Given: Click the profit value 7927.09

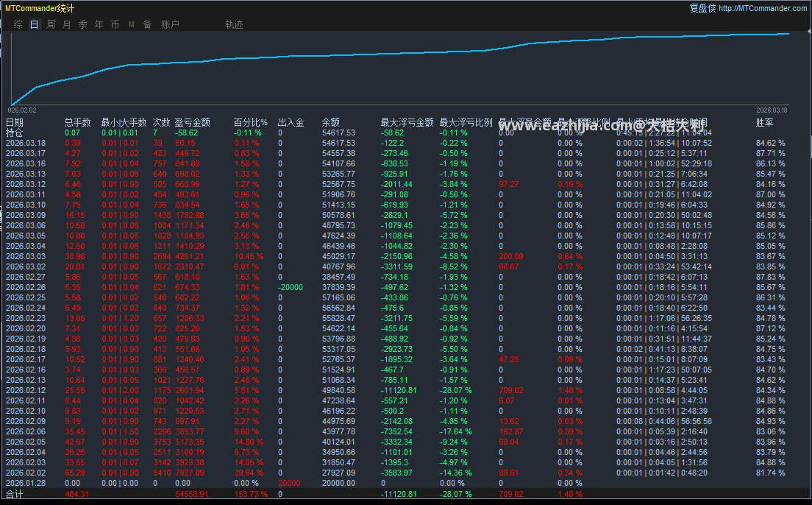Looking at the screenshot, I should pyautogui.click(x=190, y=473).
